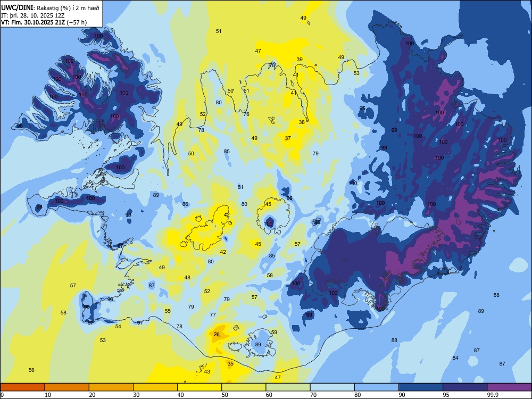Pick the purple above-99.9% legend swatch
The width and height of the screenshot is (532, 399).
tap(509, 387)
